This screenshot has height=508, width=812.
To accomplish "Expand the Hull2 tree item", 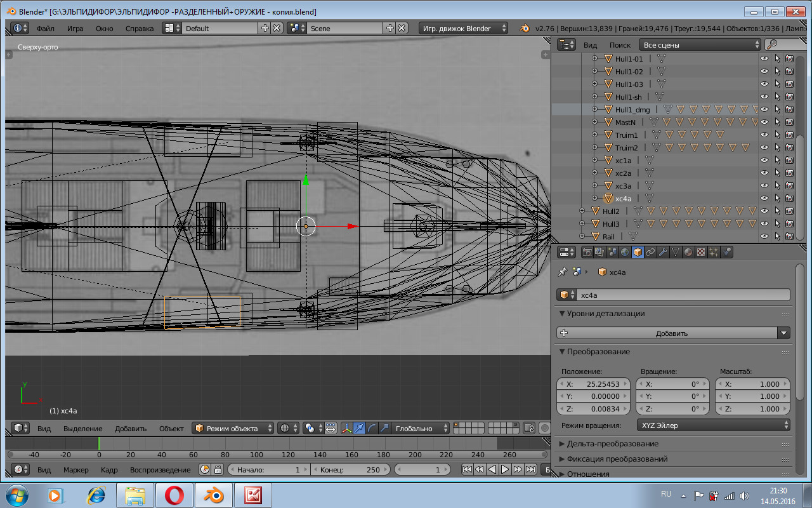I will (582, 211).
